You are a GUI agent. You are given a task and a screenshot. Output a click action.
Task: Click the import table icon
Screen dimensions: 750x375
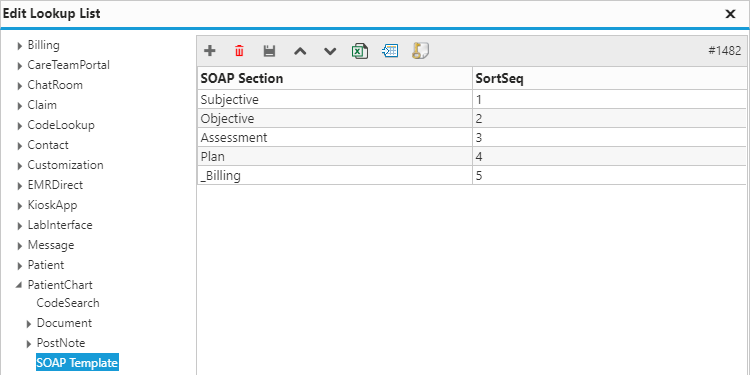[x=390, y=51]
